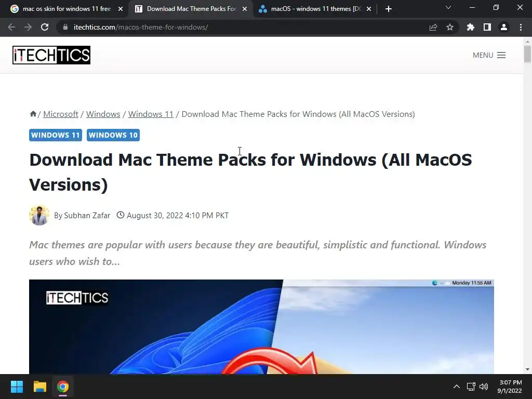
Task: Click the scrollbar up arrow
Action: 527,41
